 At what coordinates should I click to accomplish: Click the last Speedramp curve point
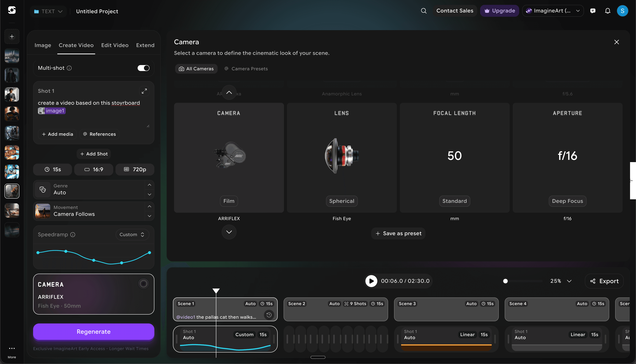point(150,253)
